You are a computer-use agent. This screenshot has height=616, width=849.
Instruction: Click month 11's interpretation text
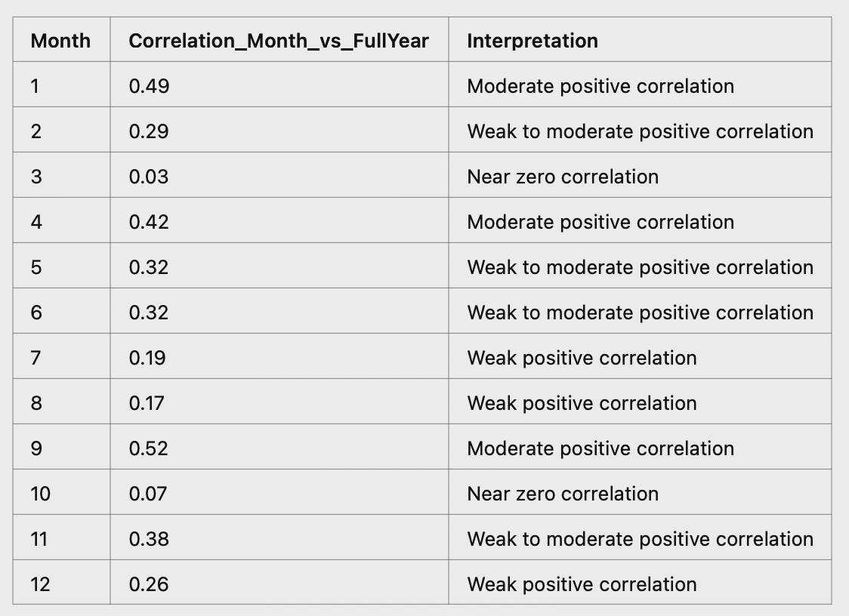[x=640, y=539]
